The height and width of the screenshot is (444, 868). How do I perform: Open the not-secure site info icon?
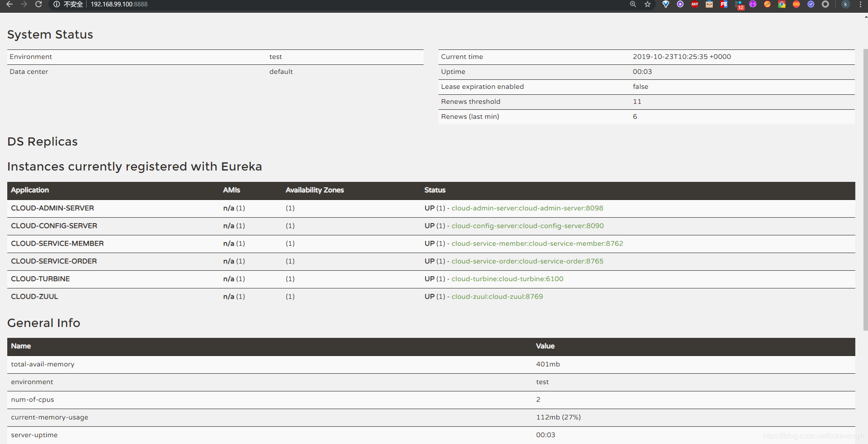57,4
